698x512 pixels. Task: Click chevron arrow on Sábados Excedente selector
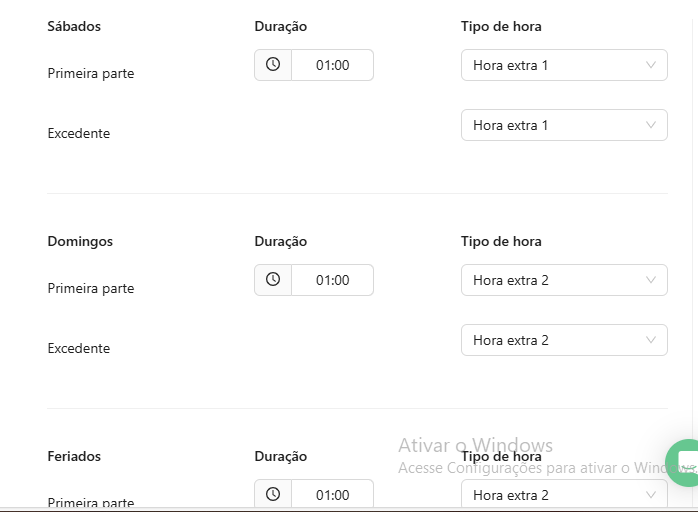coord(651,125)
